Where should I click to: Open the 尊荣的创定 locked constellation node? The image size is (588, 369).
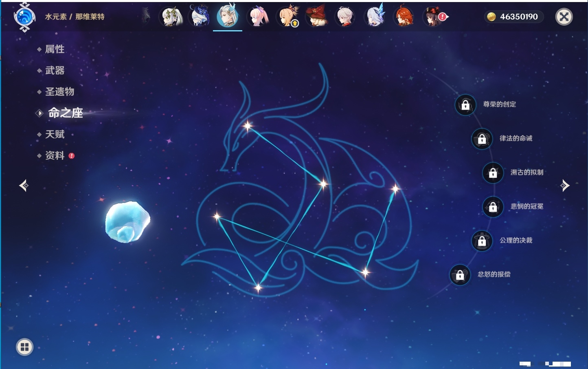[x=465, y=105]
